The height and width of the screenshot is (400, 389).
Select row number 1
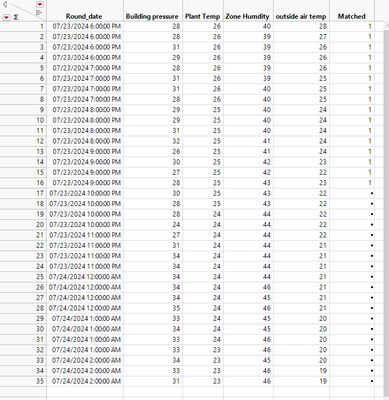click(x=23, y=26)
